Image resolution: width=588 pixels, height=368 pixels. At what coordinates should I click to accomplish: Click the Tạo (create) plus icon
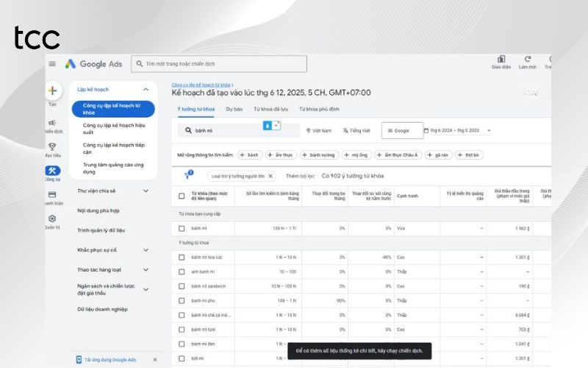click(x=52, y=91)
